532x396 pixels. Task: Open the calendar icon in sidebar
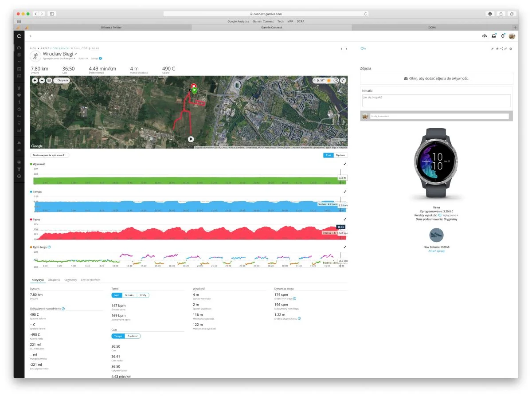[x=19, y=69]
